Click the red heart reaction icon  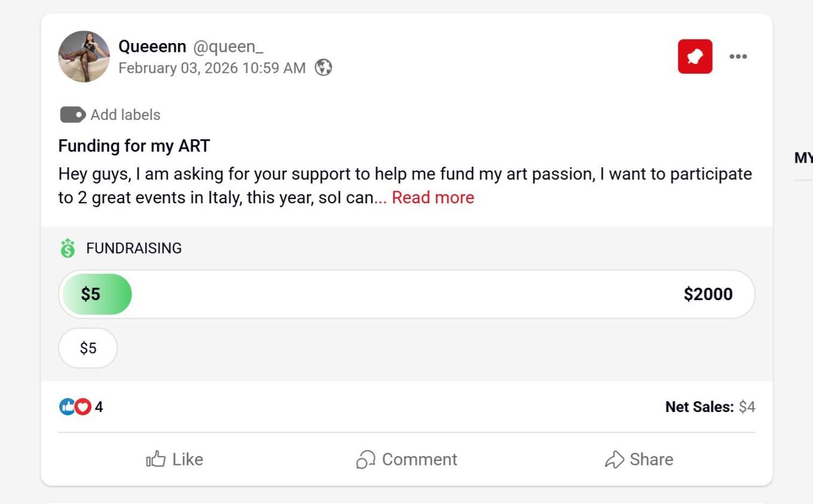(83, 407)
